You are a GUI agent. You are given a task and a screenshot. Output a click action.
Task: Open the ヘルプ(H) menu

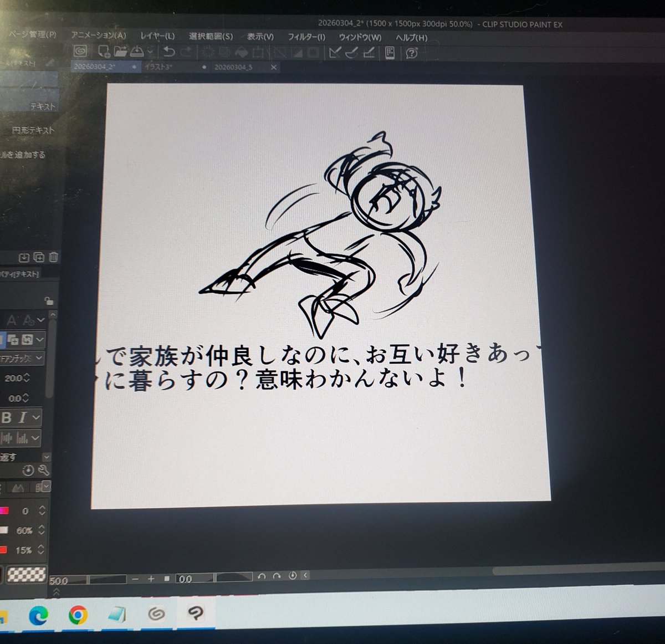click(x=412, y=38)
